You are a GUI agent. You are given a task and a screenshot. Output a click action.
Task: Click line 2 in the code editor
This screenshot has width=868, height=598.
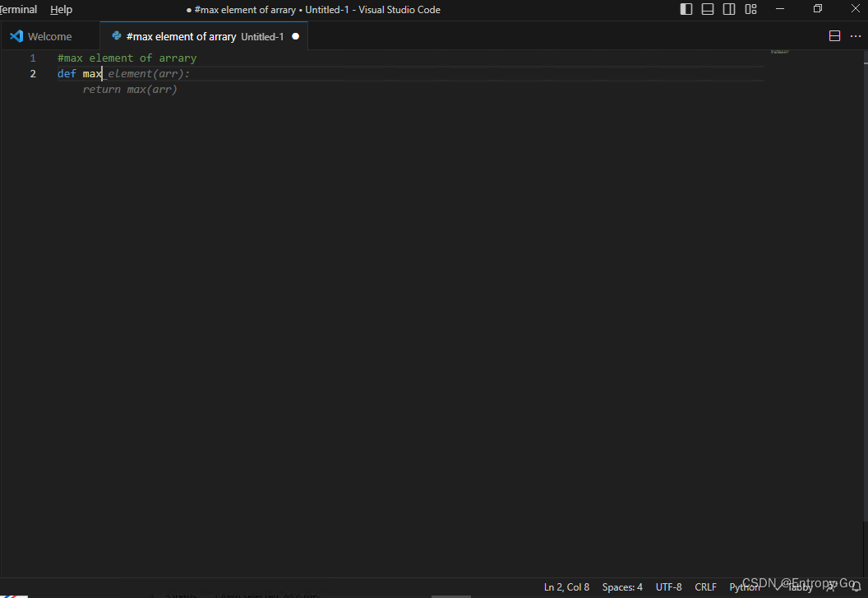click(x=123, y=73)
